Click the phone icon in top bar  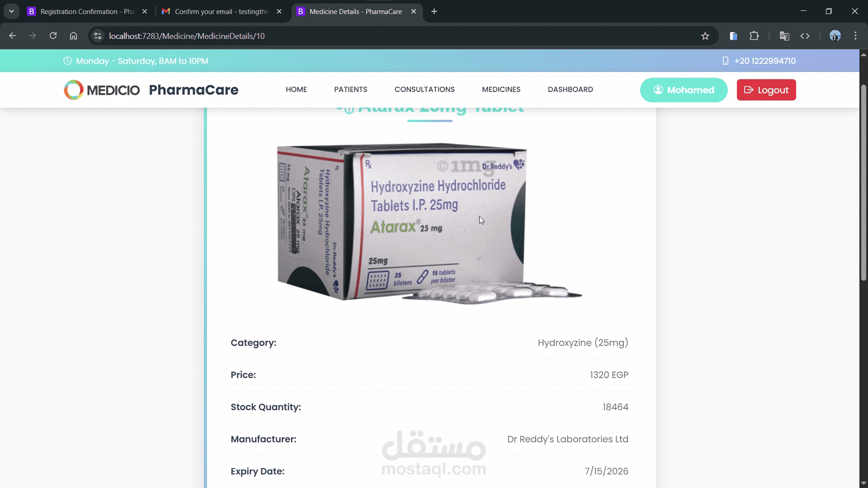coord(725,61)
